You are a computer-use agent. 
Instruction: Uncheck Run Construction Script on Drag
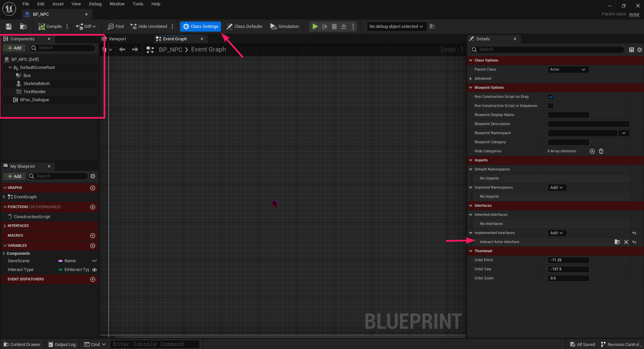[x=550, y=97]
